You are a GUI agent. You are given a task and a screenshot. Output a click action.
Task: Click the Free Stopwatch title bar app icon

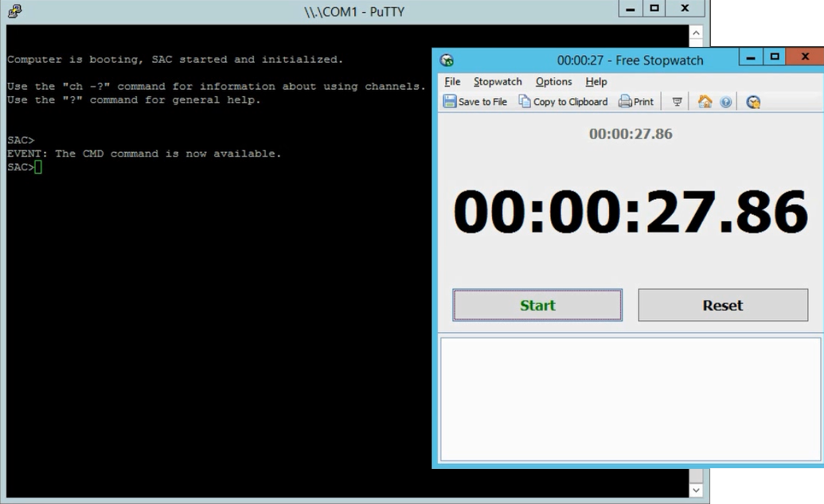click(x=447, y=60)
